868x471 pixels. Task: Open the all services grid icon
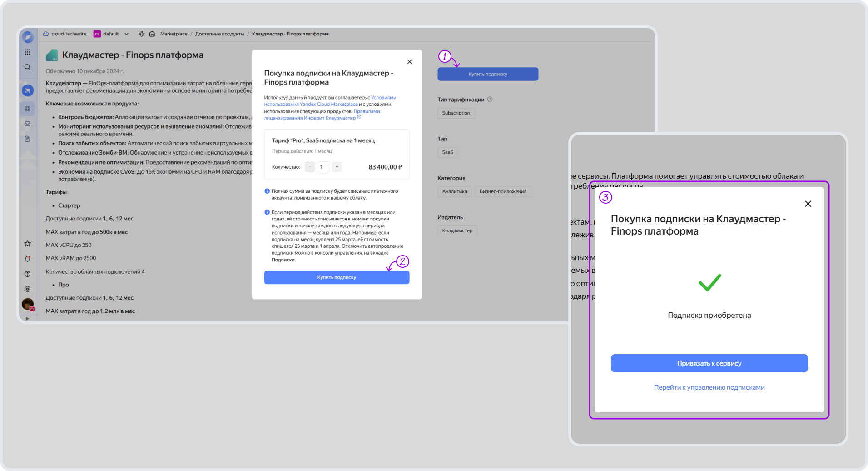pyautogui.click(x=28, y=52)
